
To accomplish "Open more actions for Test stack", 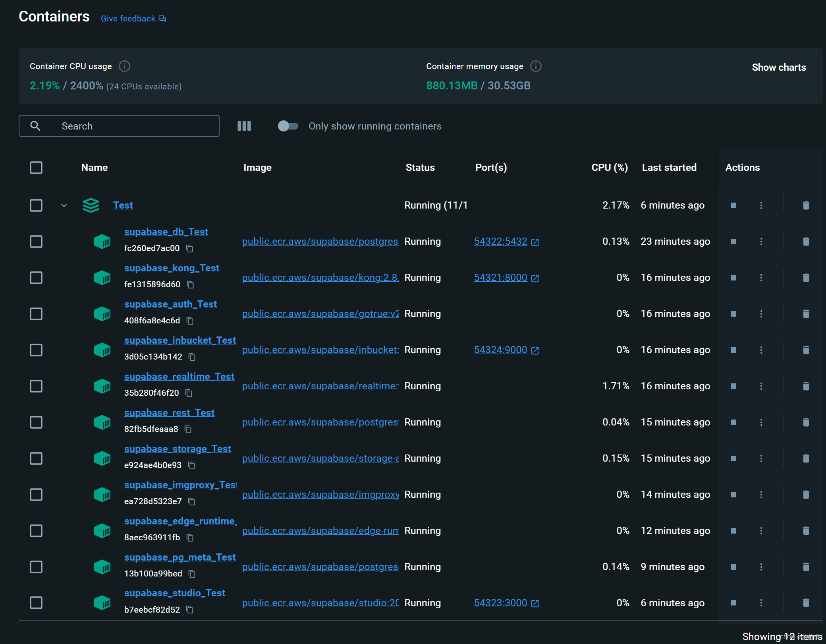I will 761,205.
